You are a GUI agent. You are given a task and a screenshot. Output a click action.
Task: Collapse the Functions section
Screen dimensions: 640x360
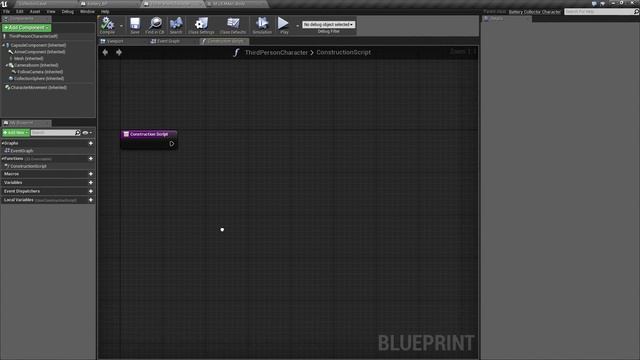3,158
